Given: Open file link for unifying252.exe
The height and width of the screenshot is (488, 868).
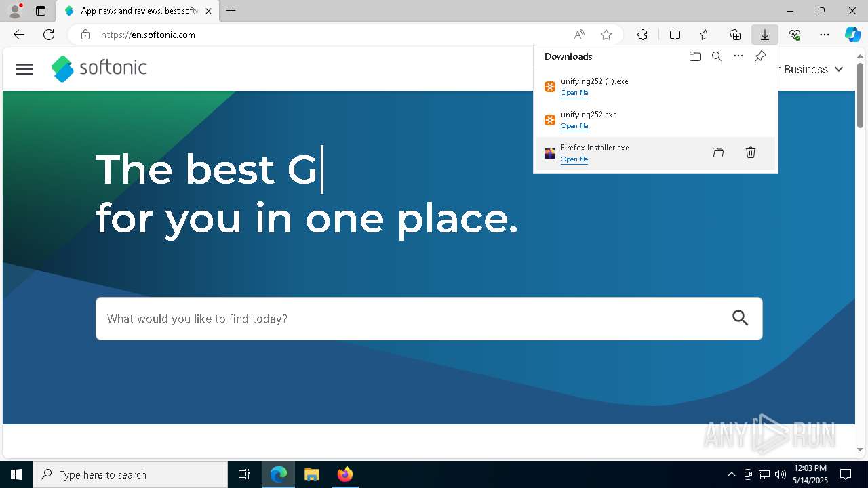Looking at the screenshot, I should pyautogui.click(x=574, y=126).
